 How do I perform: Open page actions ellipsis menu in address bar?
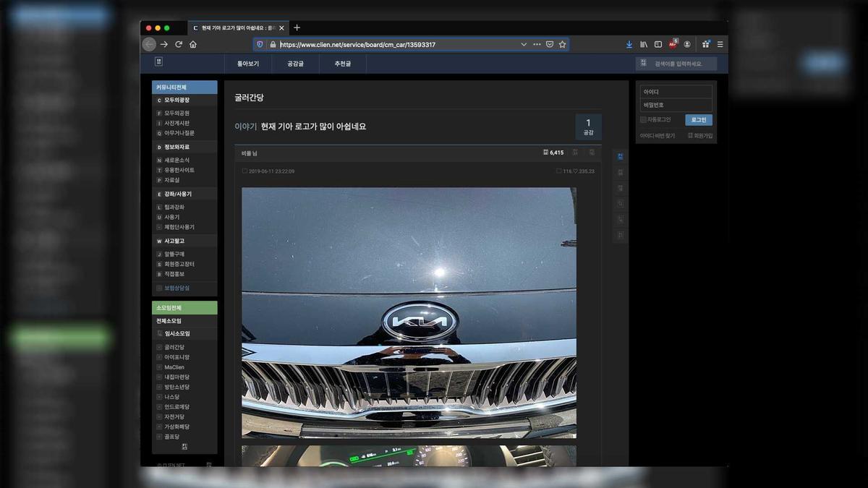537,44
